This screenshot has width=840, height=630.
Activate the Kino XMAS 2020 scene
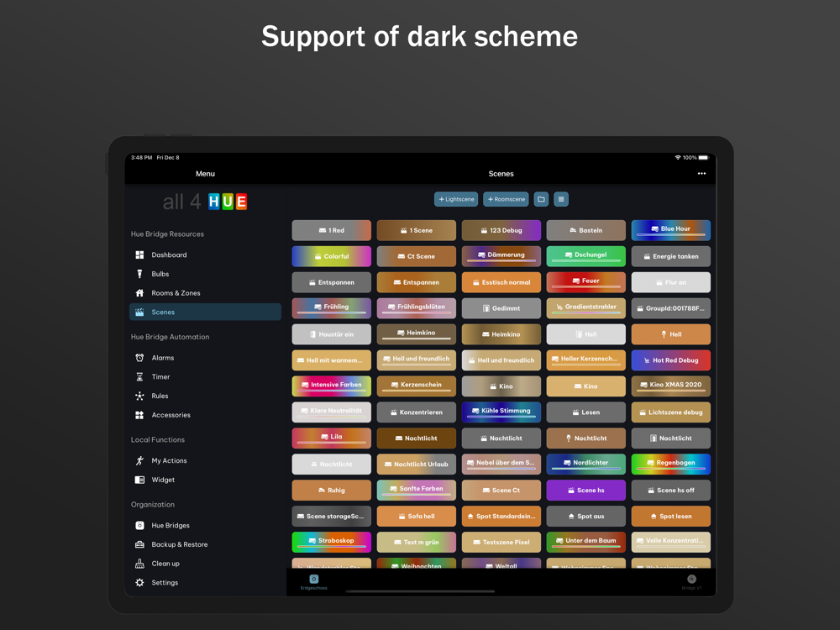click(x=670, y=386)
